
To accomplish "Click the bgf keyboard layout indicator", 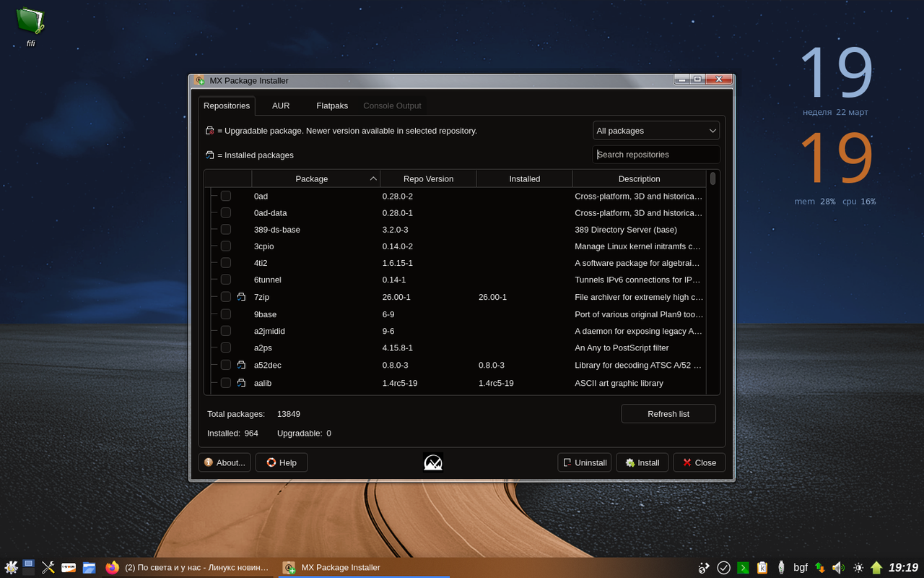I will [801, 567].
